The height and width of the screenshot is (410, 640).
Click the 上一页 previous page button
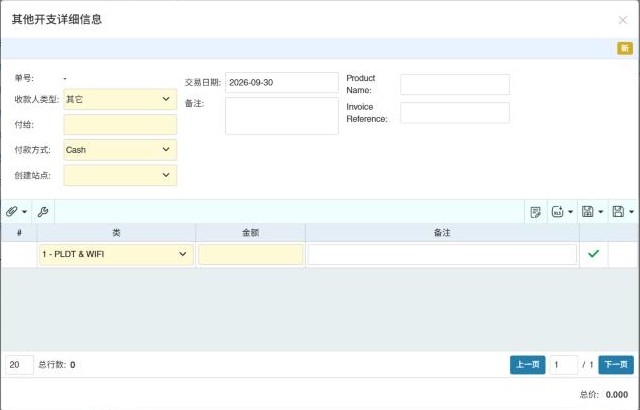tap(527, 365)
